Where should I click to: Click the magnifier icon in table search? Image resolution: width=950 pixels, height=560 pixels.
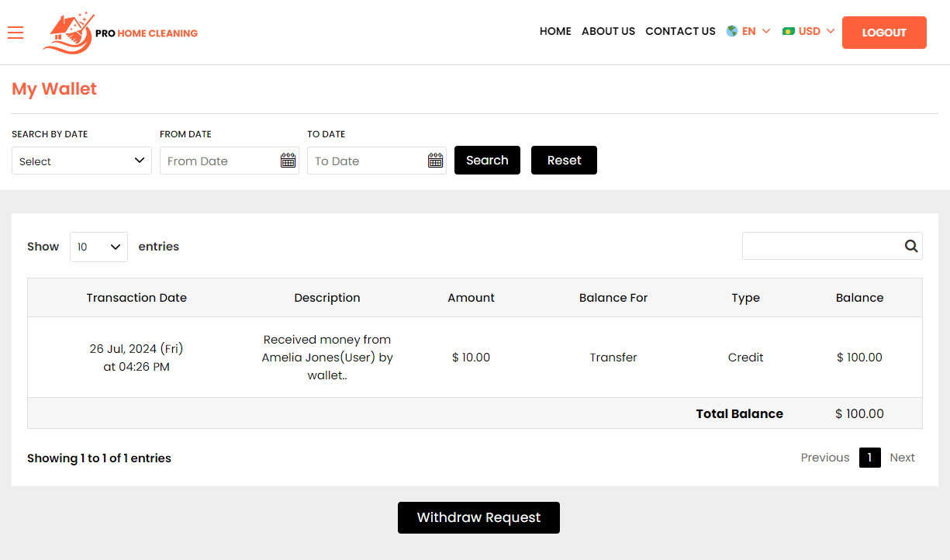[910, 246]
